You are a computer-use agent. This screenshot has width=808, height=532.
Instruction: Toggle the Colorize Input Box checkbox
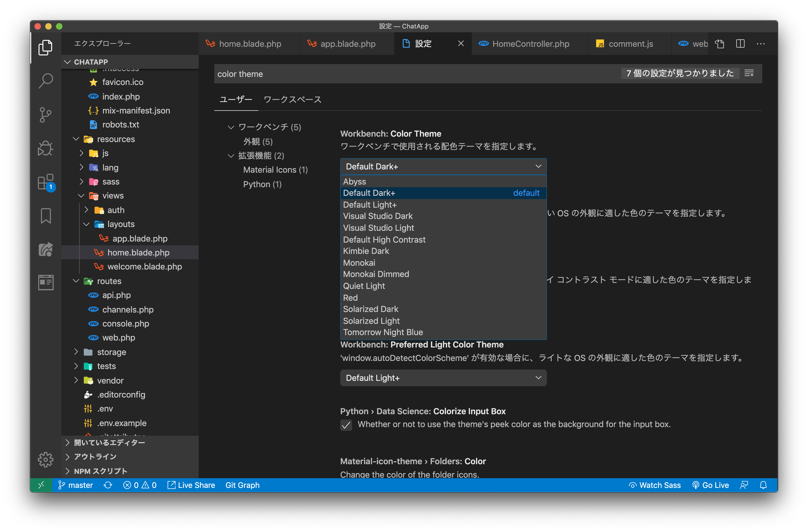pos(346,425)
